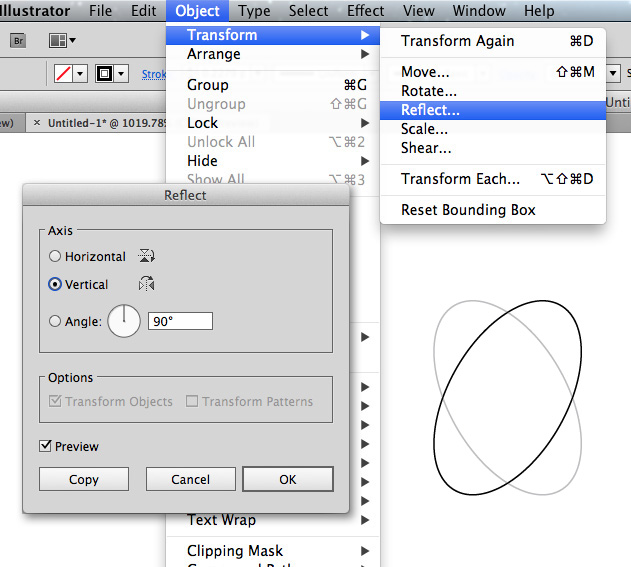Uncheck the Preview checkbox
Viewport: 631px width, 567px height.
tap(46, 446)
